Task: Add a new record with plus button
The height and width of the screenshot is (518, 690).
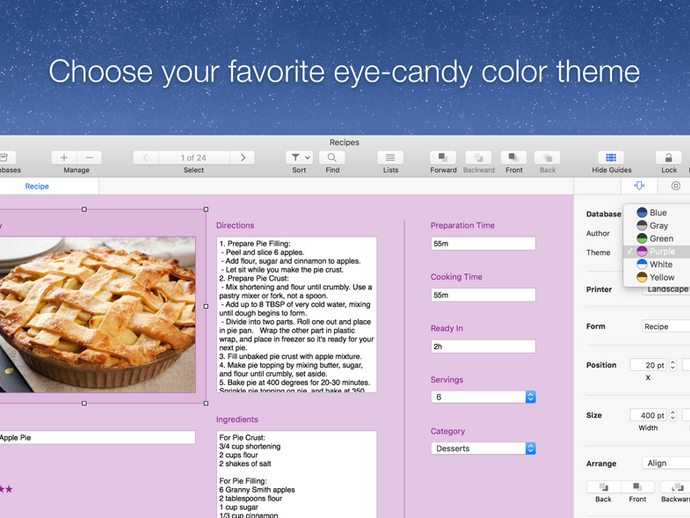Action: [64, 158]
